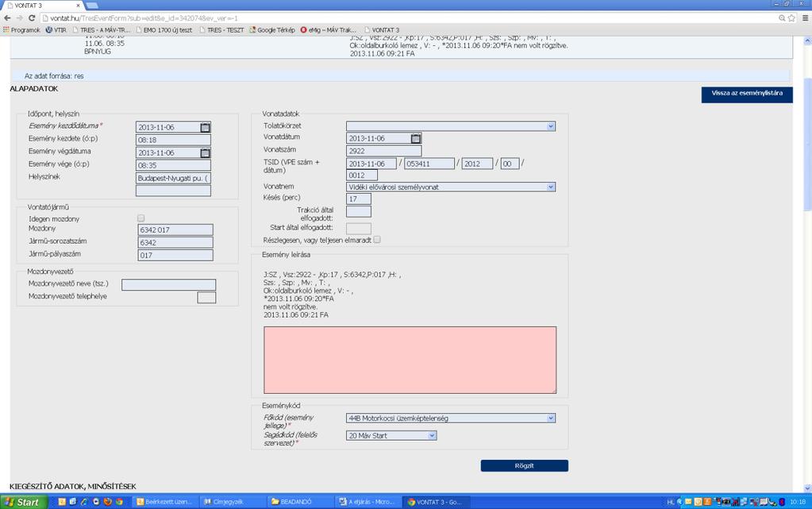The width and height of the screenshot is (812, 509).
Task: Click the browser address bar
Action: [x=409, y=18]
